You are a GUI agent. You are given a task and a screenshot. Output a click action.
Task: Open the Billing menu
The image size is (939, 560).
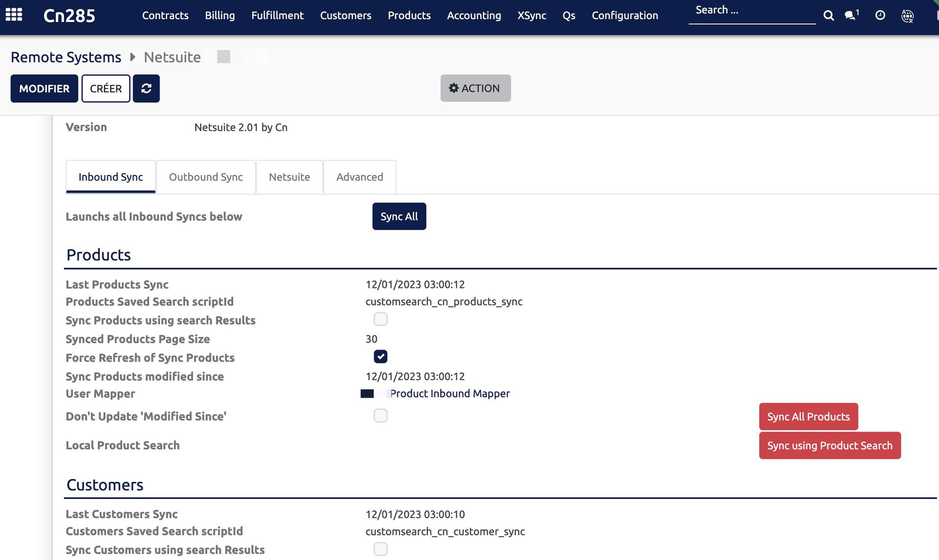tap(220, 15)
